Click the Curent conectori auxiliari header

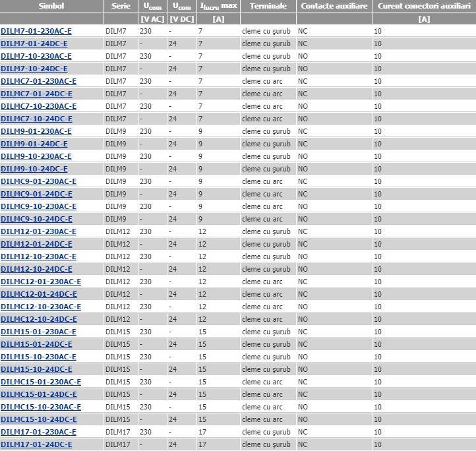click(424, 6)
